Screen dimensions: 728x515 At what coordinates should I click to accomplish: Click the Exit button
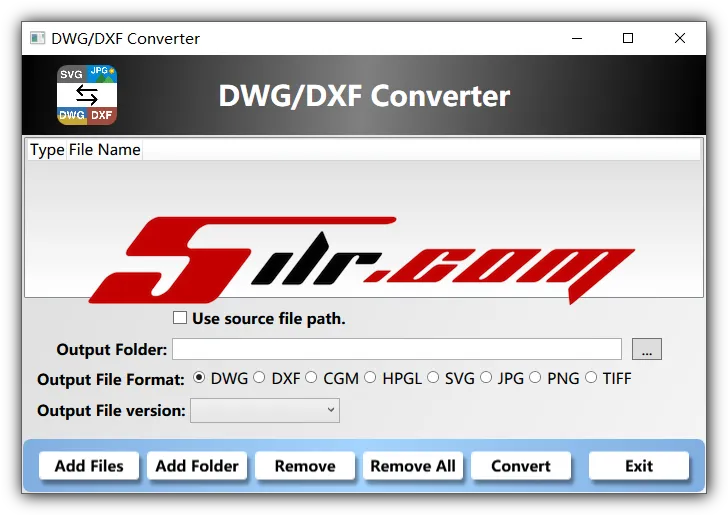point(639,465)
